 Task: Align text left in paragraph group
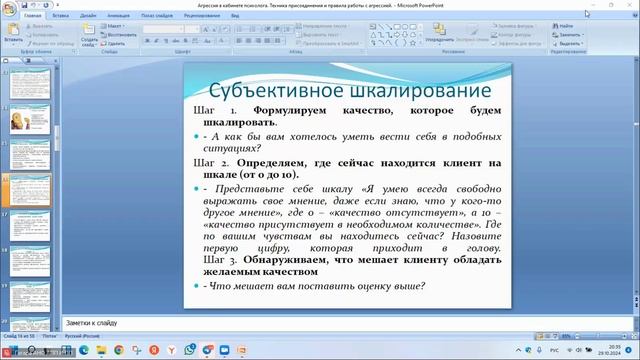pyautogui.click(x=239, y=41)
